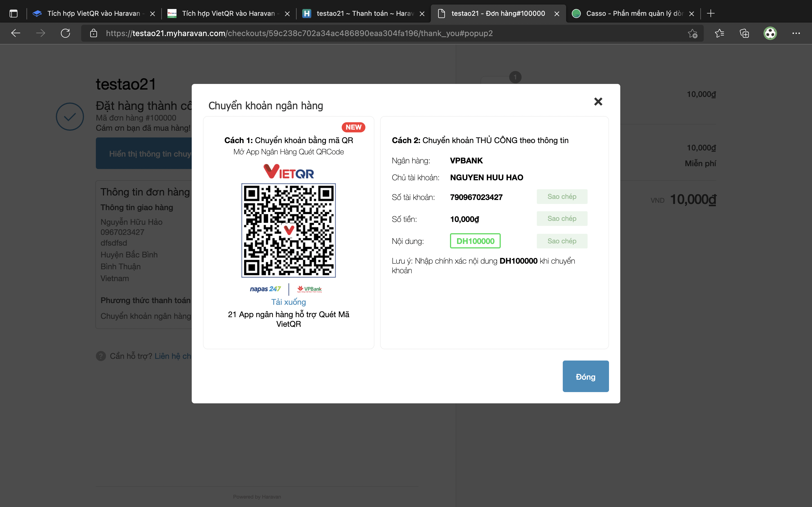Open the Favorites list icon
The height and width of the screenshot is (507, 812).
[719, 33]
